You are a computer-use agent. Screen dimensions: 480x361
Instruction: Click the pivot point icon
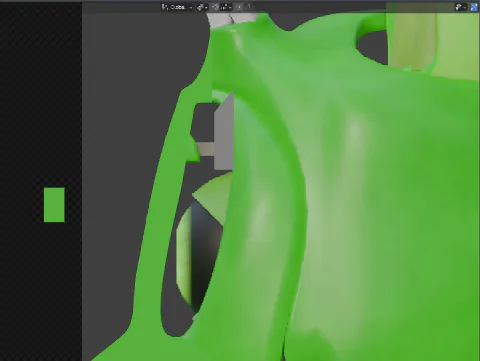point(200,7)
